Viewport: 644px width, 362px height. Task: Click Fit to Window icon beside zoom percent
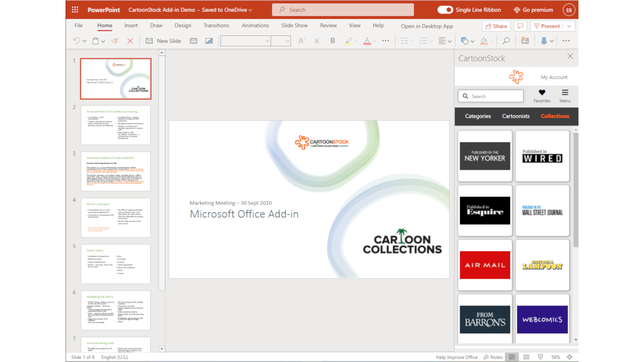[570, 357]
